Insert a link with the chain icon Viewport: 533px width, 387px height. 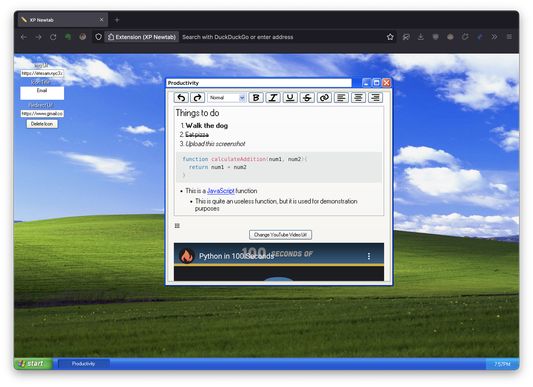pyautogui.click(x=324, y=98)
